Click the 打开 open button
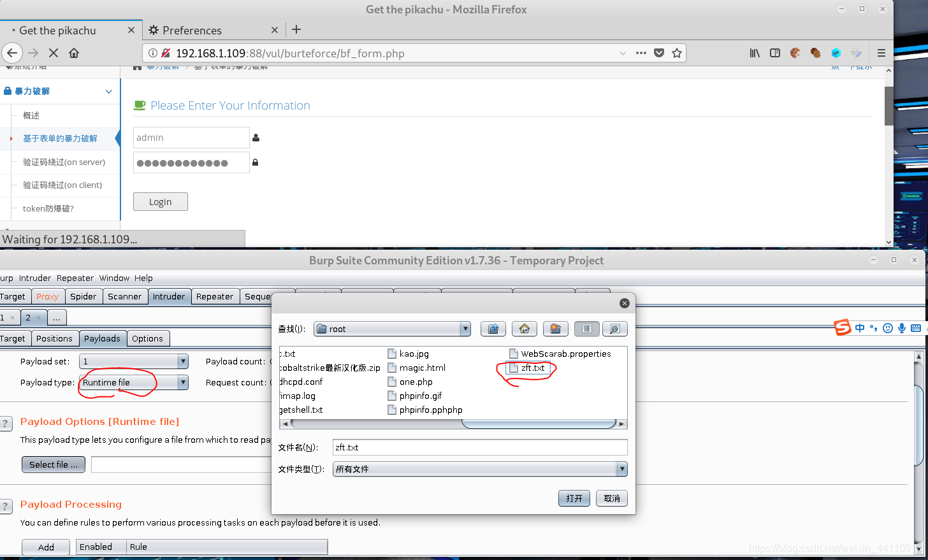 [574, 498]
